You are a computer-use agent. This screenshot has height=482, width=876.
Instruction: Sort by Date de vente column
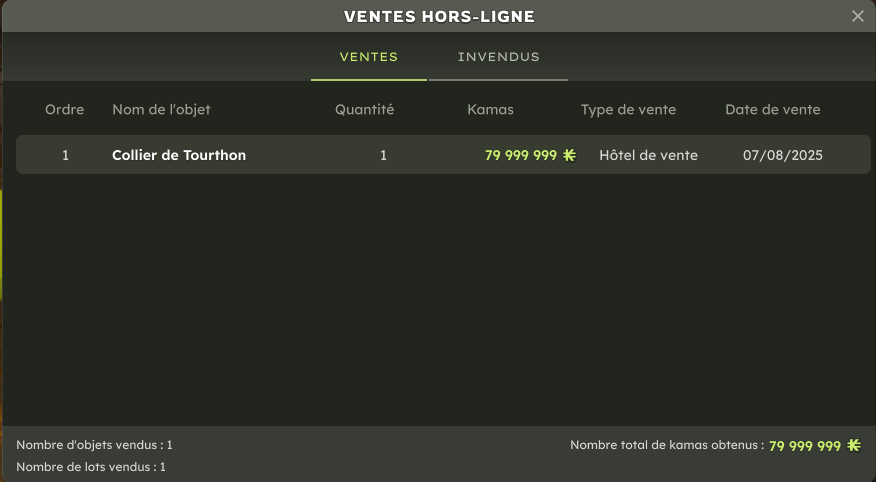pyautogui.click(x=773, y=109)
